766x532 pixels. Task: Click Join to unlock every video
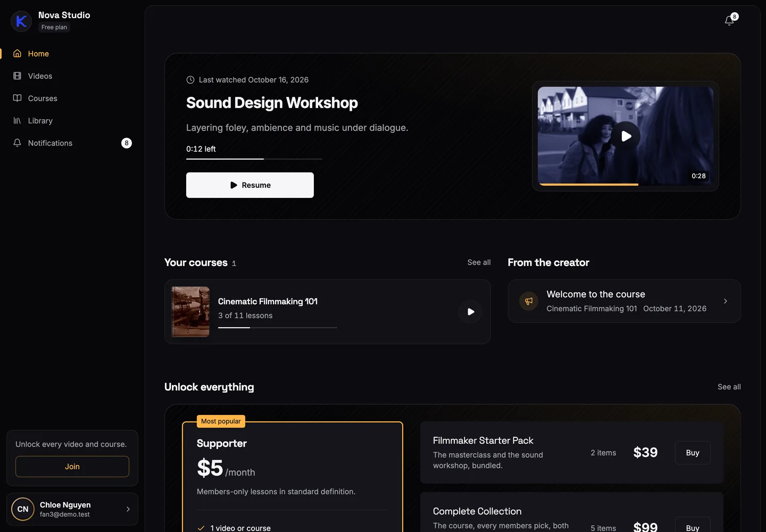coord(72,467)
